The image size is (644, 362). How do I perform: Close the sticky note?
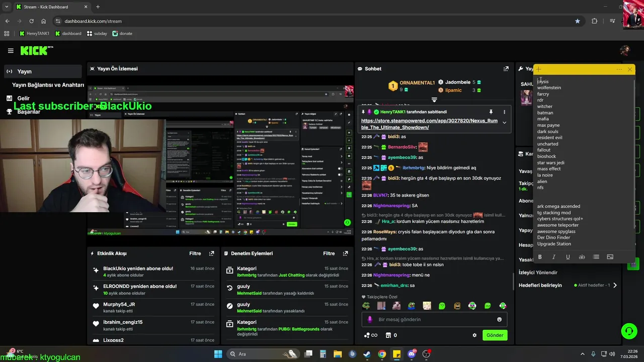(x=629, y=69)
